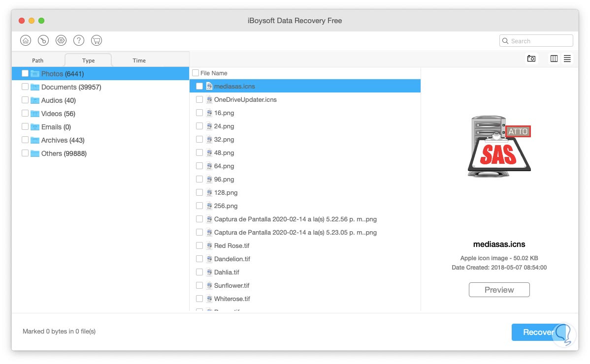Click the Documents folder icon

pos(35,87)
